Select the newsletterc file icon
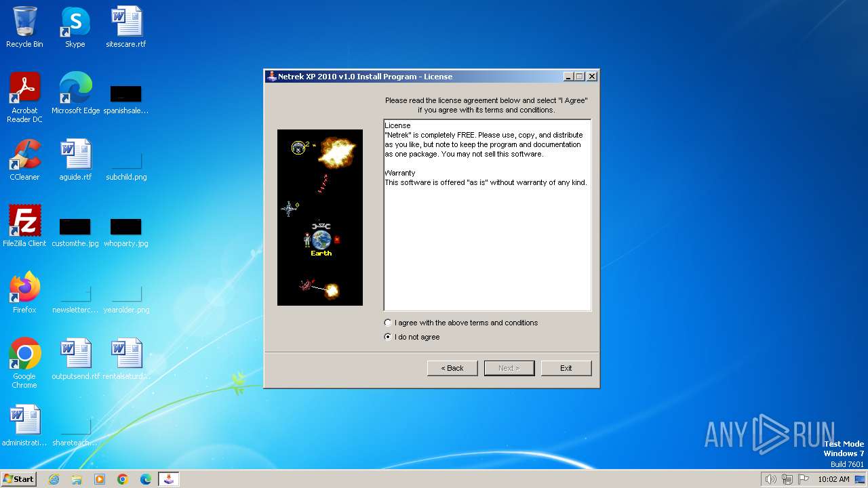 pyautogui.click(x=75, y=298)
